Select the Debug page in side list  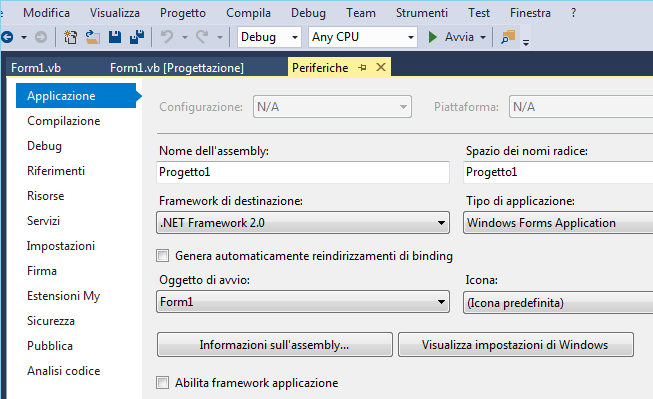[44, 146]
